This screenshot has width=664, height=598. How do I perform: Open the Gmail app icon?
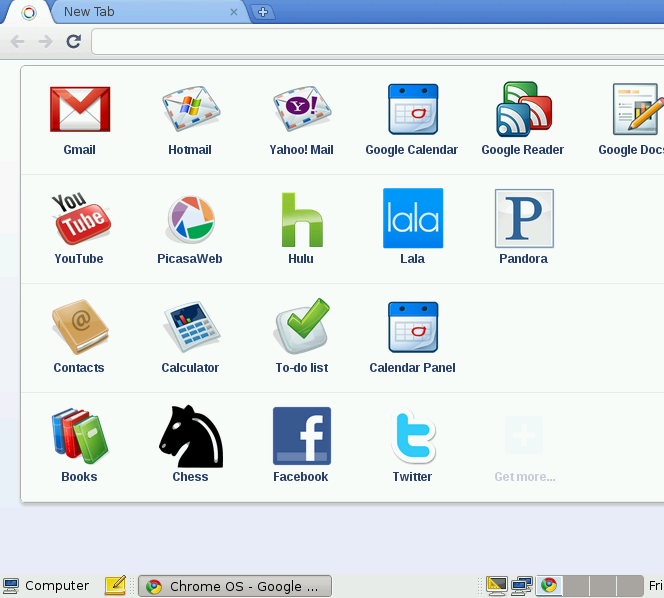click(80, 109)
